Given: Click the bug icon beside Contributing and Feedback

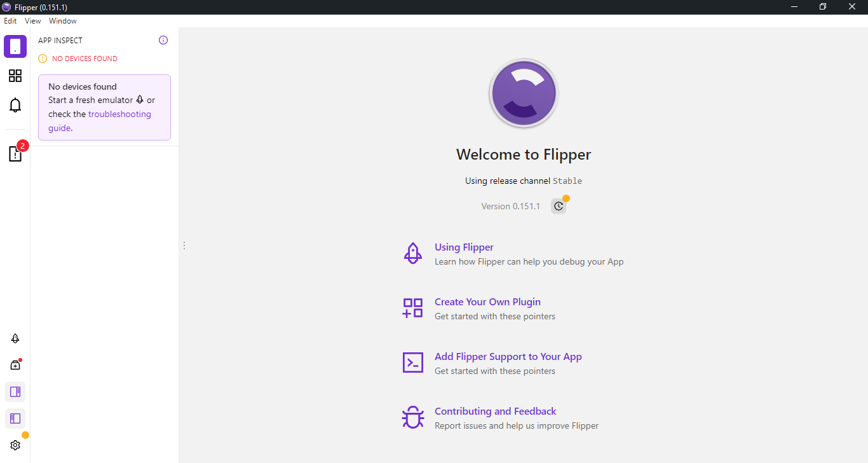Looking at the screenshot, I should 413,417.
